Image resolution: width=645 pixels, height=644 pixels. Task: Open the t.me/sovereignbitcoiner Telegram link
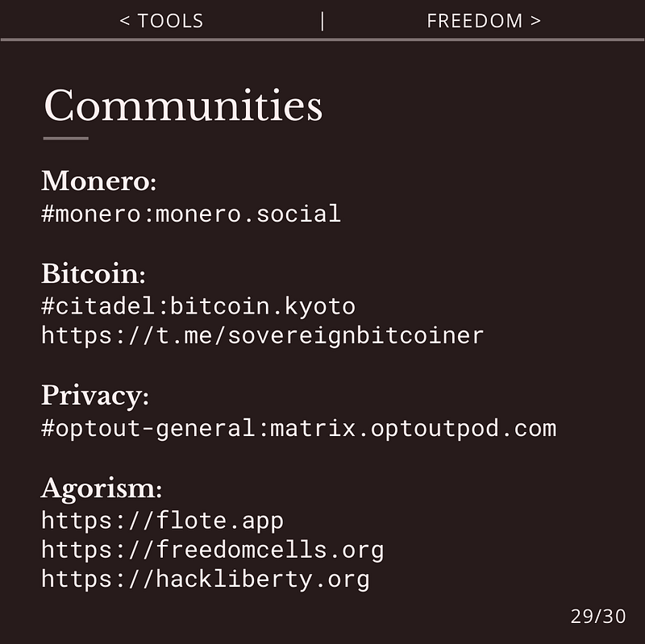tap(263, 335)
